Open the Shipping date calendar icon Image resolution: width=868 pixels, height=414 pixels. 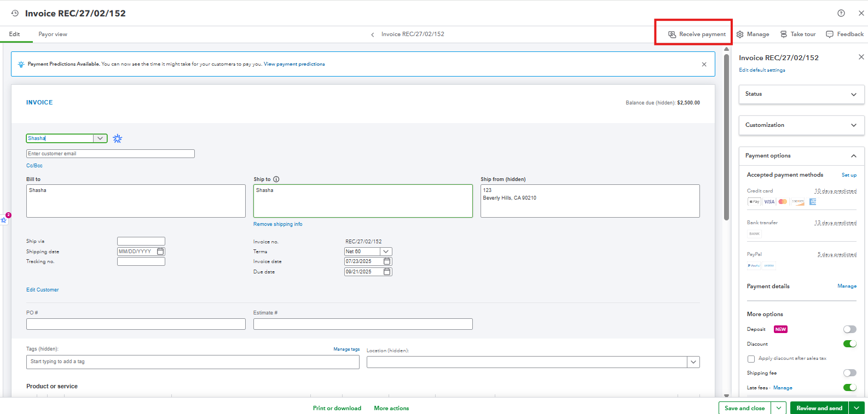160,252
